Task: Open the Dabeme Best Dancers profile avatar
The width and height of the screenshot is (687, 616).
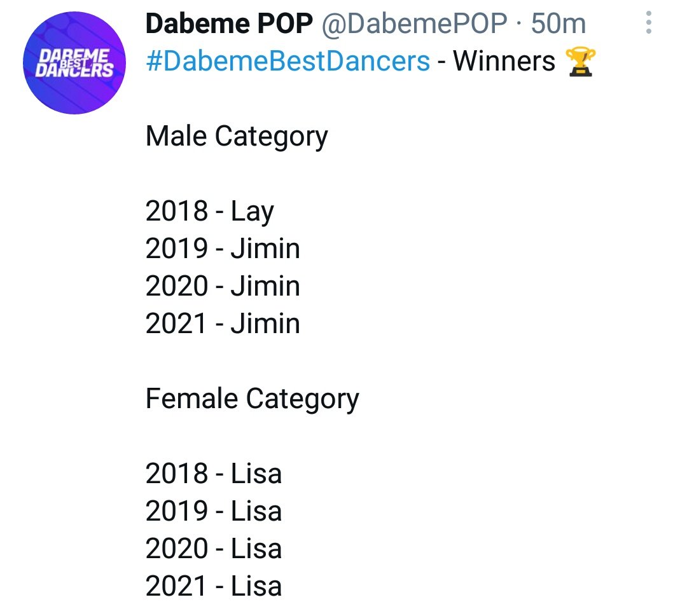Action: [74, 63]
